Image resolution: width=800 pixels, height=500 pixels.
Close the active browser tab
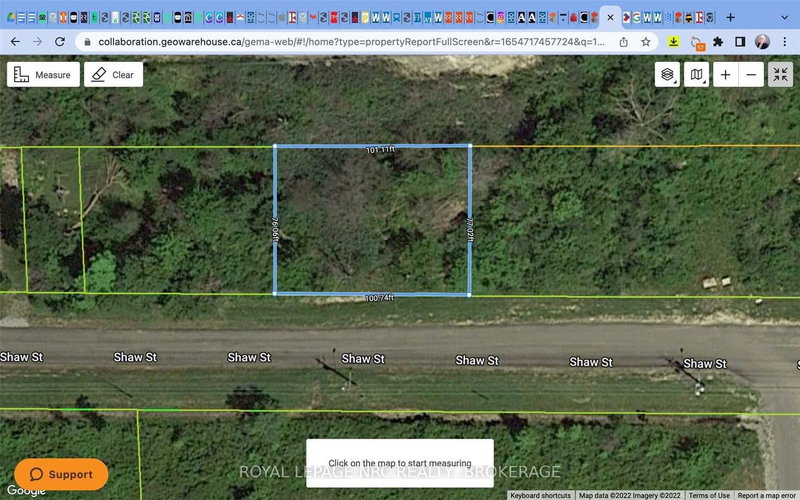(x=610, y=17)
